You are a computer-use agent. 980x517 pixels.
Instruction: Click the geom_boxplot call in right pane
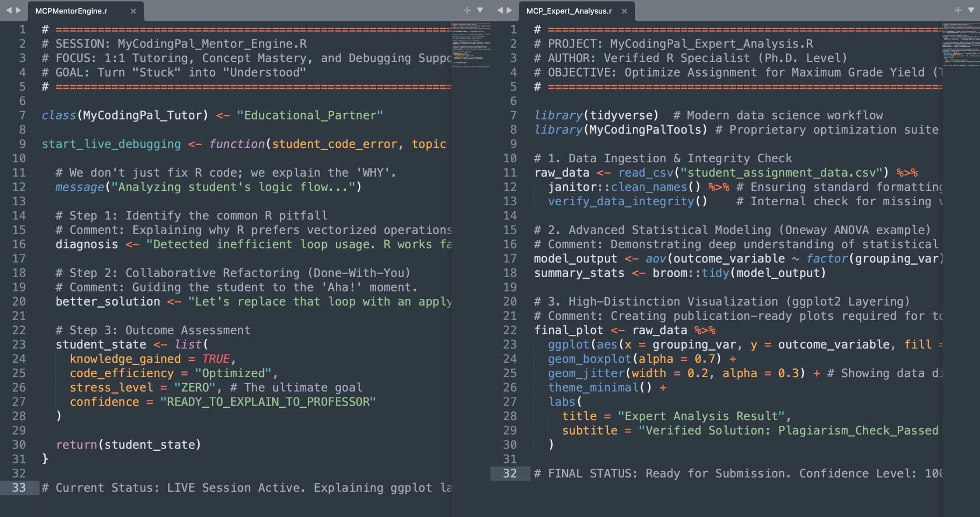[x=589, y=359]
